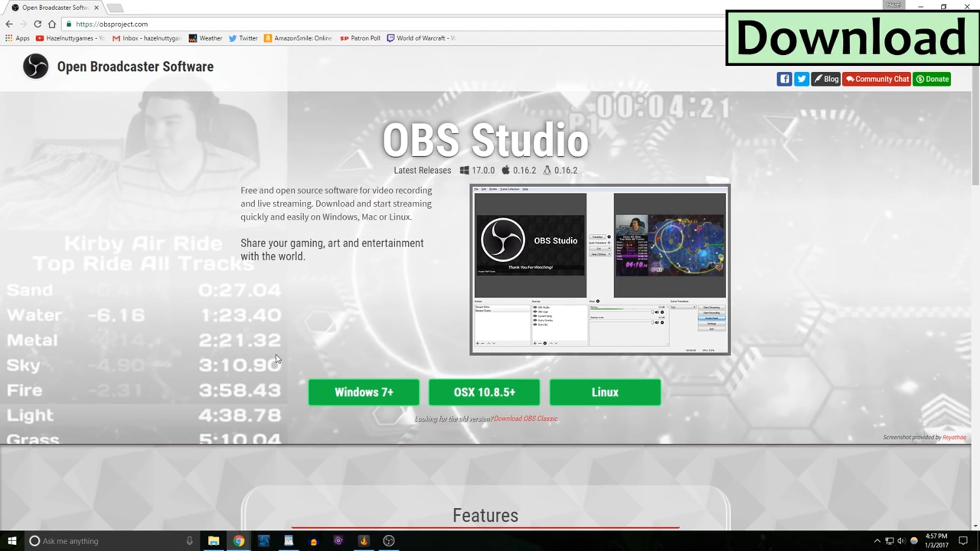
Task: Open the Community Chat button
Action: pyautogui.click(x=877, y=79)
